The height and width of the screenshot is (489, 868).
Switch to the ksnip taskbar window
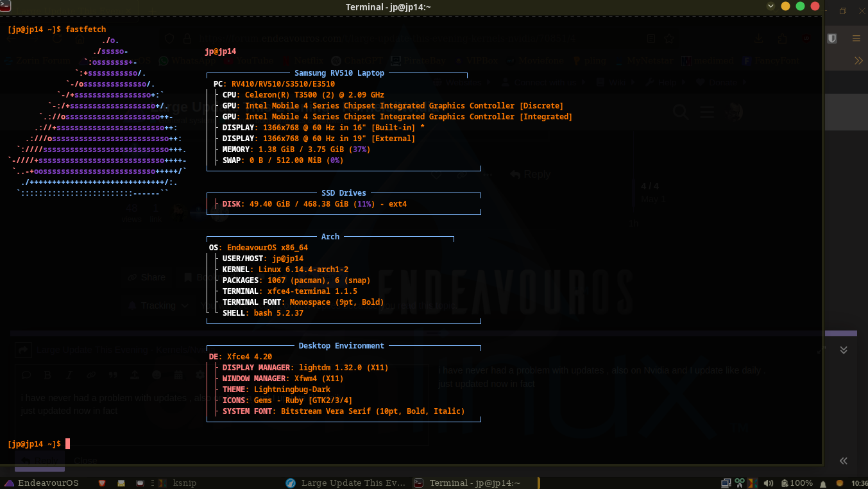tap(178, 483)
